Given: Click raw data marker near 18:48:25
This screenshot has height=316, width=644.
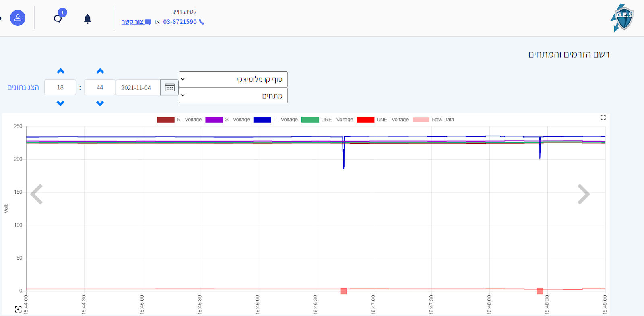Looking at the screenshot, I should tap(540, 291).
